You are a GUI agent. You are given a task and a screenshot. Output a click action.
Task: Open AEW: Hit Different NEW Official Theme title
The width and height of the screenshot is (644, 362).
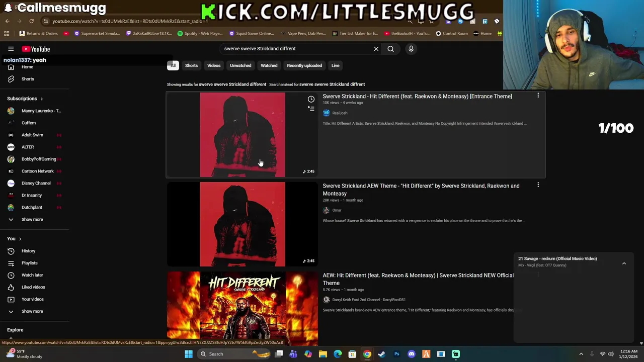tap(418, 279)
